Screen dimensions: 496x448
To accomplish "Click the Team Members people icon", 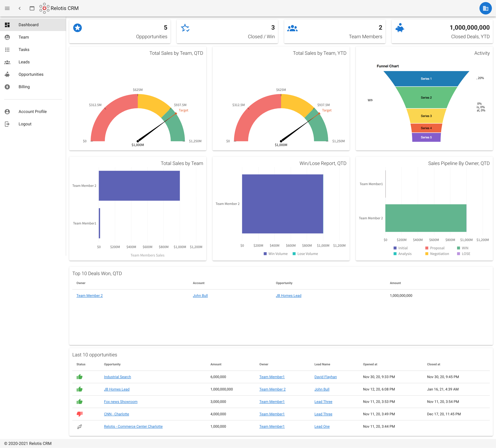I will pyautogui.click(x=292, y=28).
